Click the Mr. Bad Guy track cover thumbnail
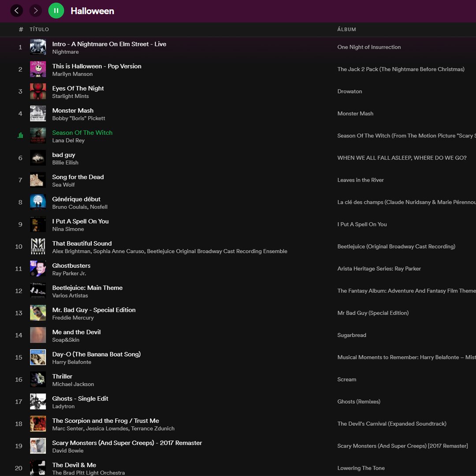The image size is (476, 476). (38, 313)
